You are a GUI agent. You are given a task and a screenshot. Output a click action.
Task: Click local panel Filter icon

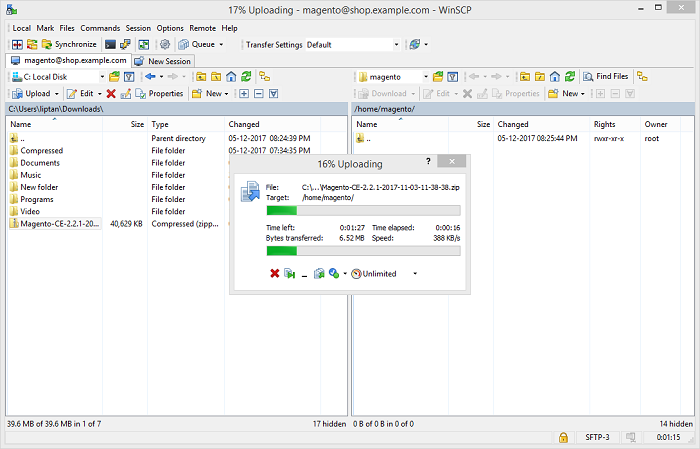coord(129,77)
